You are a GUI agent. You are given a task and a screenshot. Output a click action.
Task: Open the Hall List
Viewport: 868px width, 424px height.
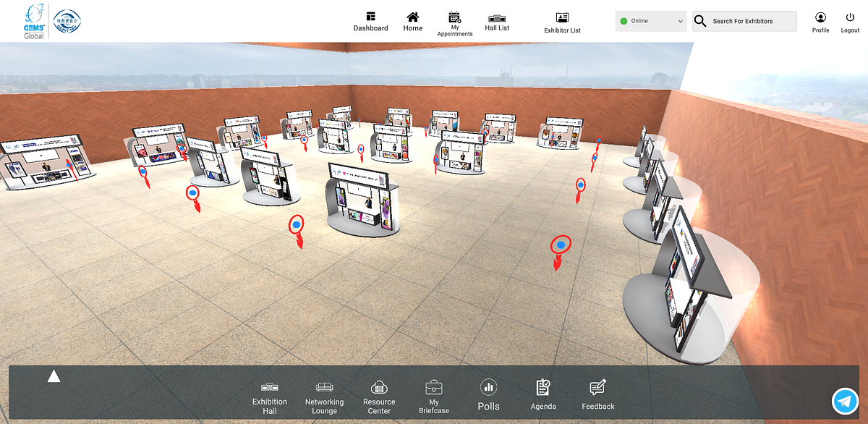pyautogui.click(x=497, y=22)
